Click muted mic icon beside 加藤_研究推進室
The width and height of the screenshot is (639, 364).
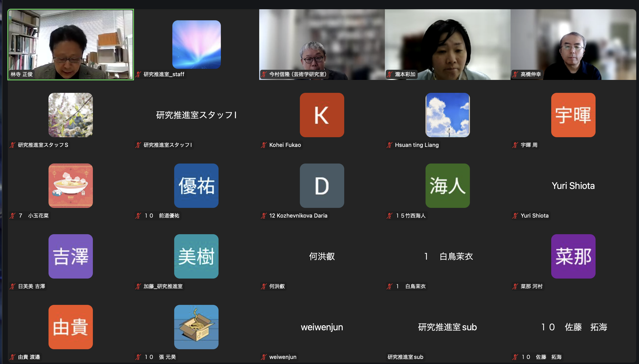(138, 286)
